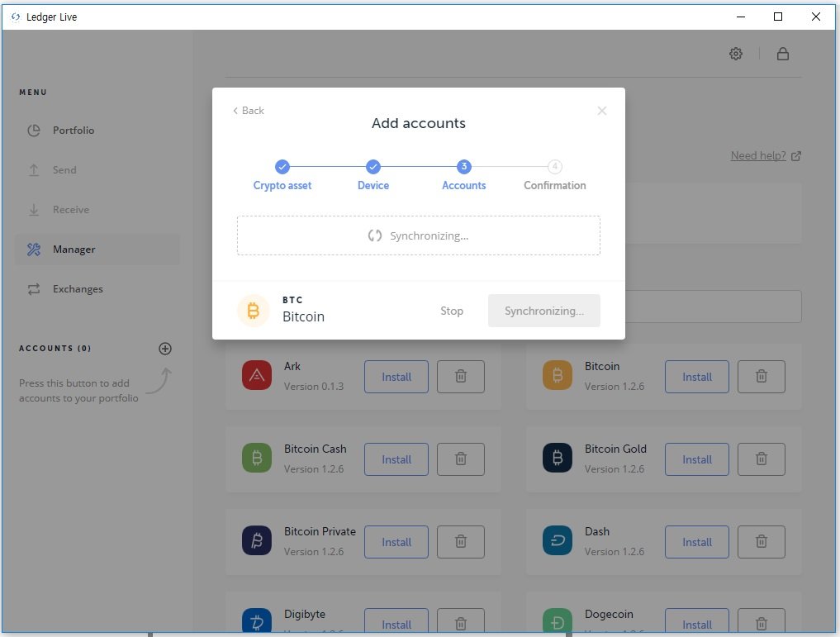This screenshot has width=840, height=637.
Task: Click the dashed Synchronizing... placeholder box
Action: pyautogui.click(x=419, y=235)
